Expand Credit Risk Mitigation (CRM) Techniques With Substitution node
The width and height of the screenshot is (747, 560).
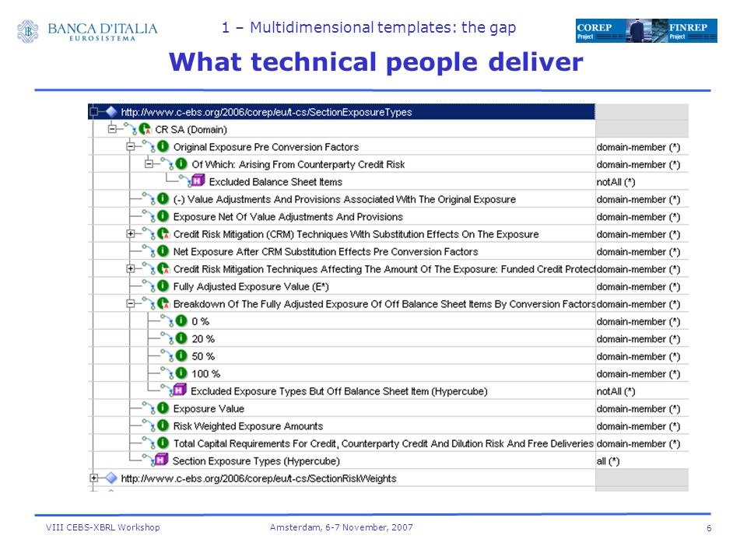click(130, 234)
